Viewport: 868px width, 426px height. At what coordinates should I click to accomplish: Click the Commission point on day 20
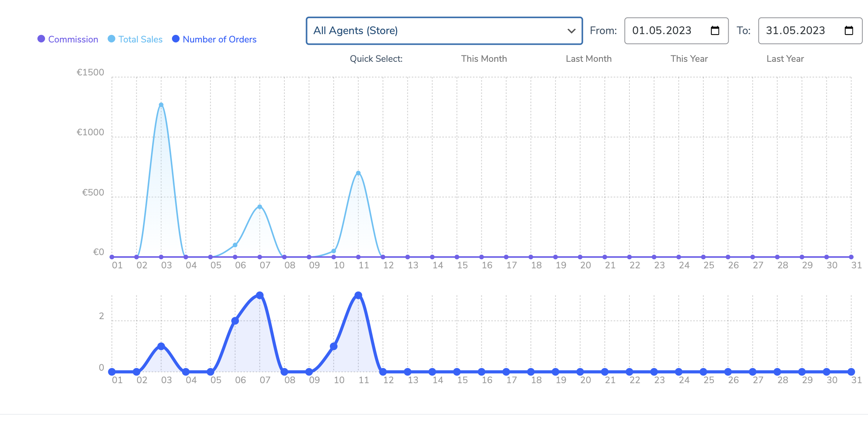click(580, 257)
